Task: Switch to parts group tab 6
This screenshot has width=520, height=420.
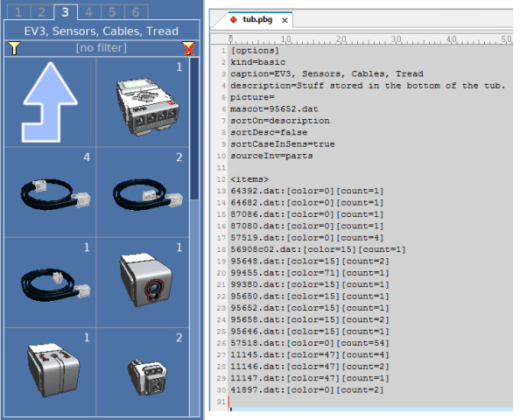Action: 136,12
